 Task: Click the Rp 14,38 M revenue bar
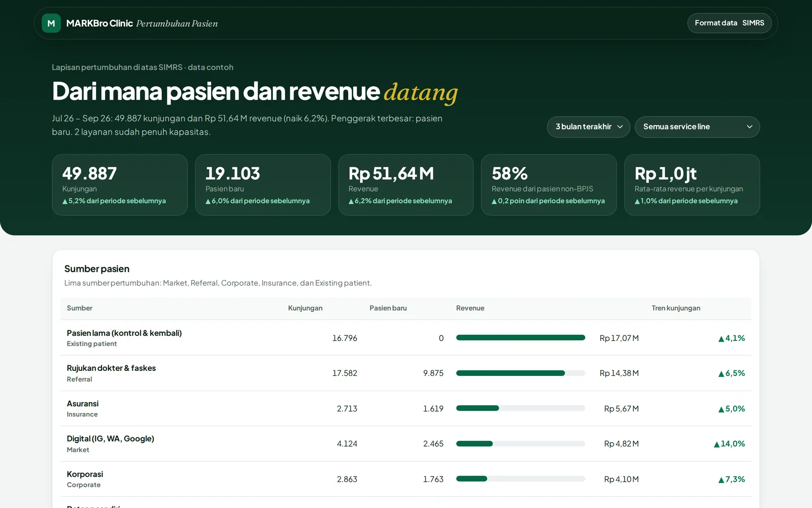521,373
